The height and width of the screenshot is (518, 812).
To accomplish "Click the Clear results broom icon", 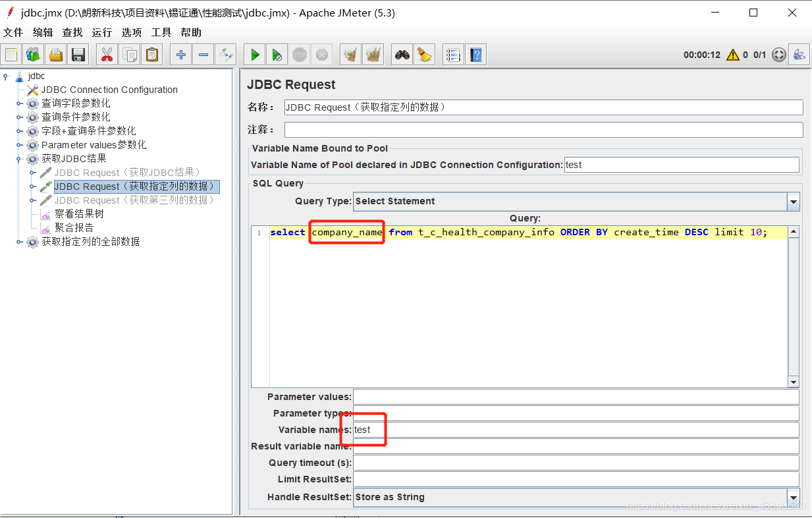I will 350,55.
